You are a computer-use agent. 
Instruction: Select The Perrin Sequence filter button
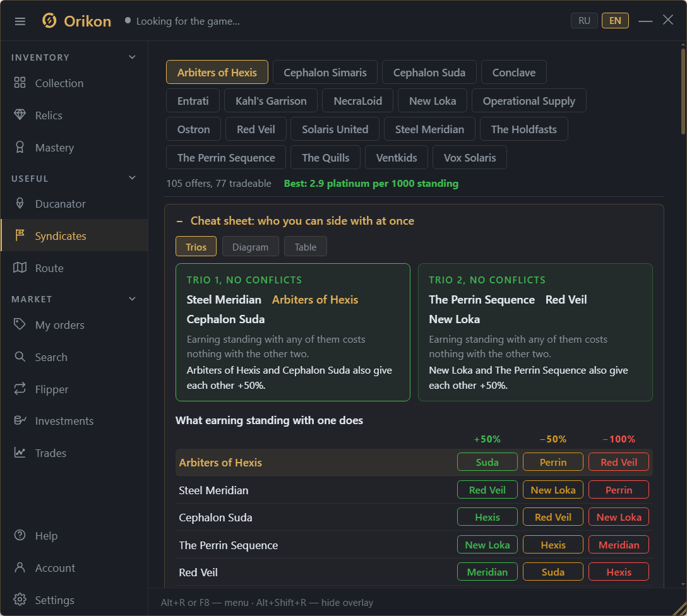[226, 158]
